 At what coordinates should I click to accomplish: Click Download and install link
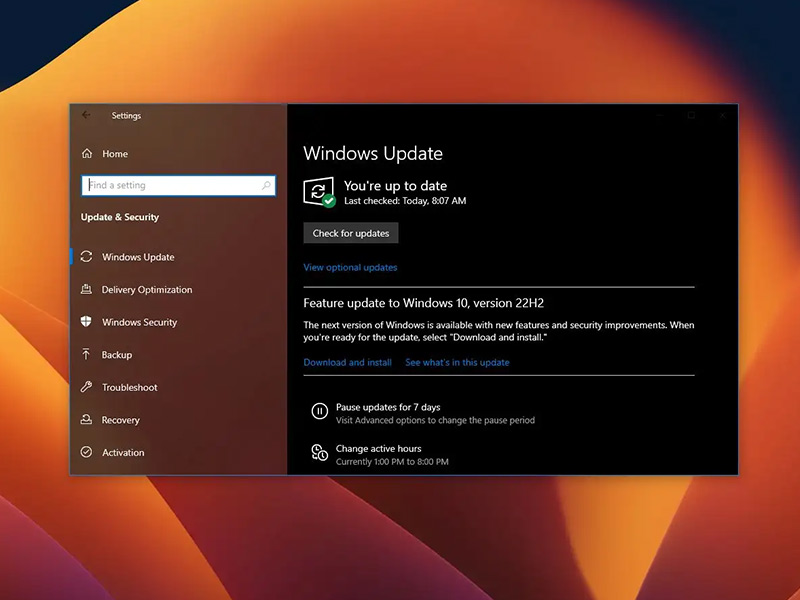click(347, 362)
